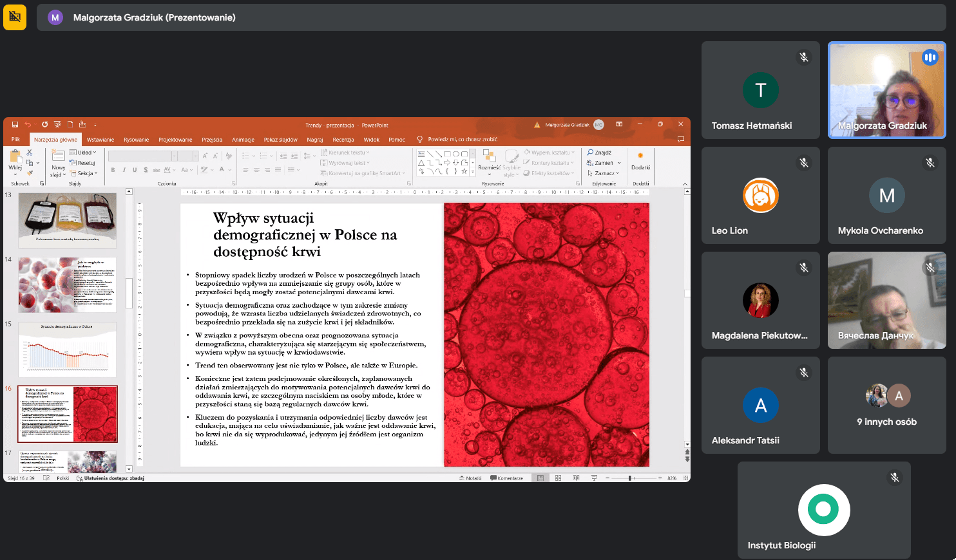
Task: Open the Zaznacz dropdown
Action: point(603,173)
